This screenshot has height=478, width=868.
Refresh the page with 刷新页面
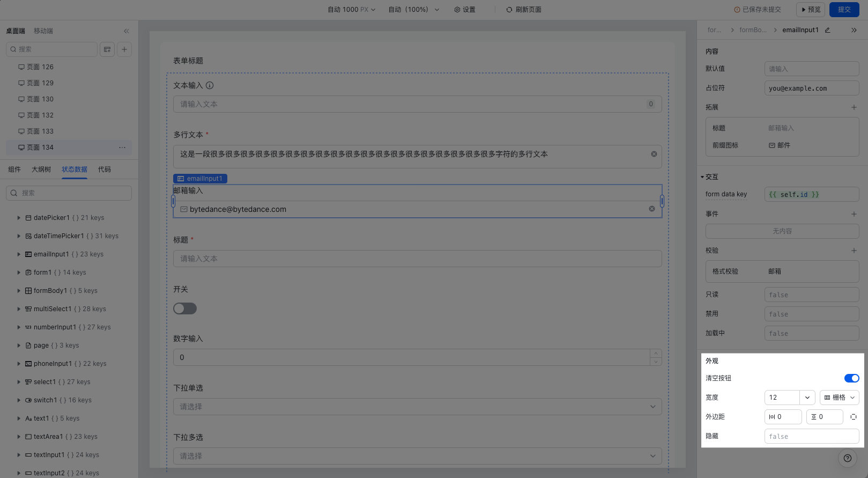pos(524,10)
